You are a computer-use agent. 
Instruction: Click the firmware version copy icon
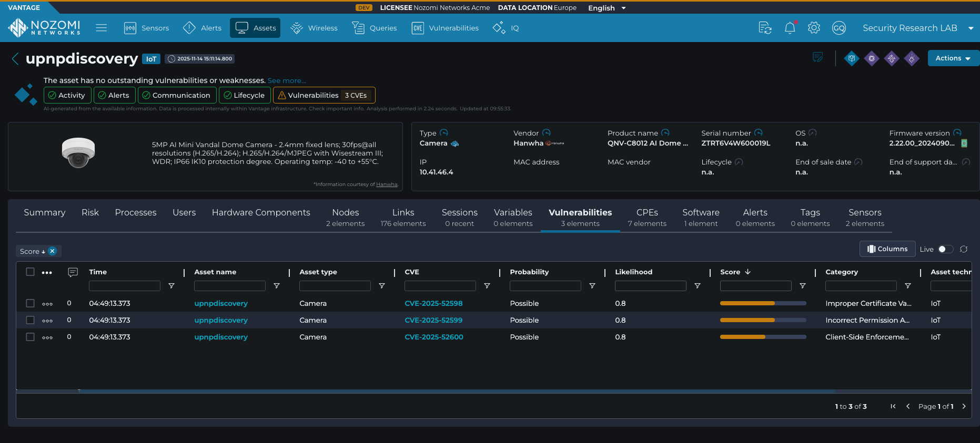click(x=964, y=143)
